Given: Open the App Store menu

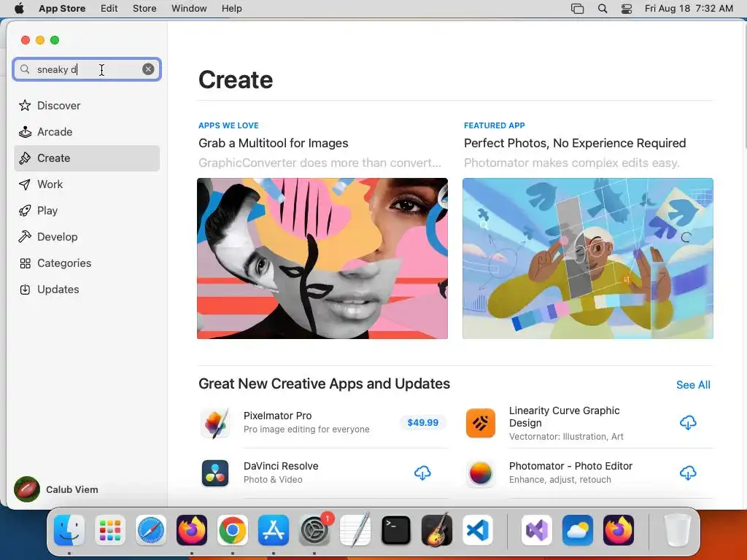Looking at the screenshot, I should (x=62, y=9).
